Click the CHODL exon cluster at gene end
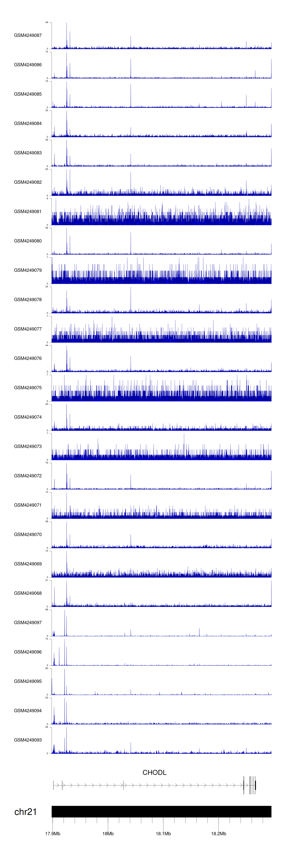Screen dimensions: 286x868 pos(251,785)
